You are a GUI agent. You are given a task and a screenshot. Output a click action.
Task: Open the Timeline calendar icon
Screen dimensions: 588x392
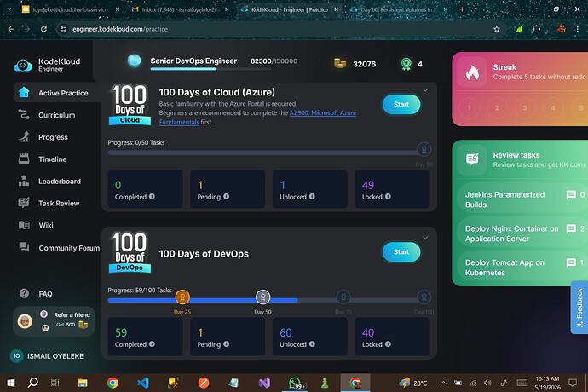[x=24, y=159]
